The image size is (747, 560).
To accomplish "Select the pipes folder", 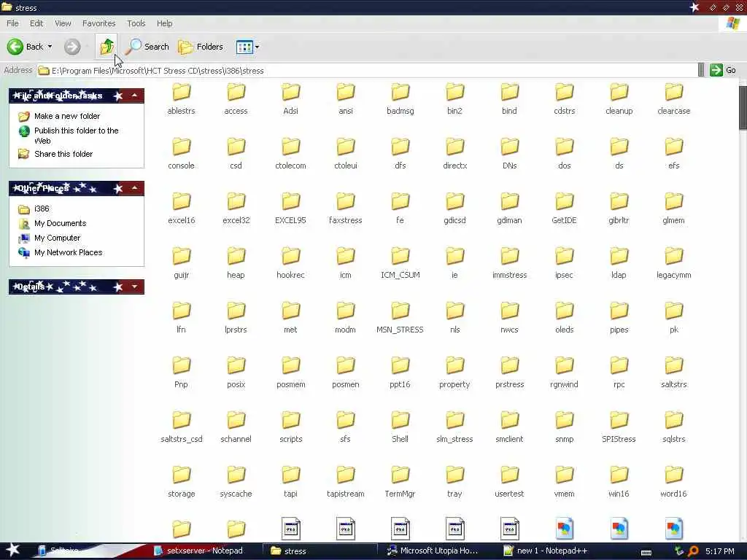I will coord(619,319).
